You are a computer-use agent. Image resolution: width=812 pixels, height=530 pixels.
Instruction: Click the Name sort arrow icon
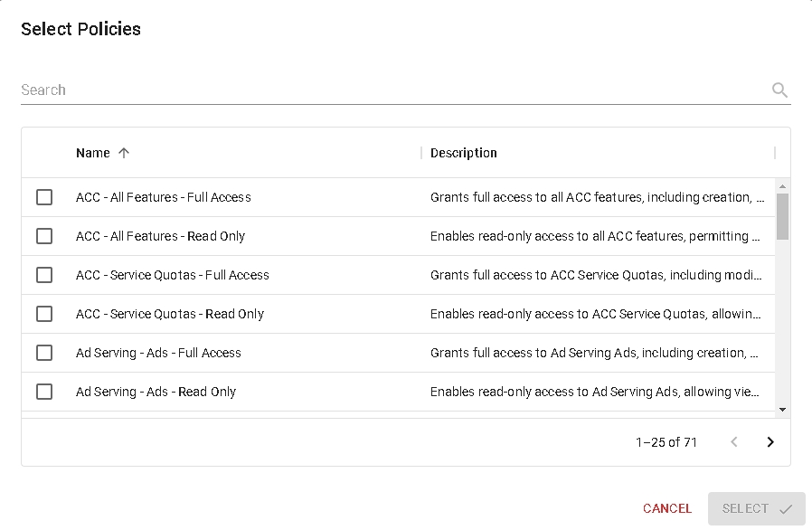pos(124,153)
